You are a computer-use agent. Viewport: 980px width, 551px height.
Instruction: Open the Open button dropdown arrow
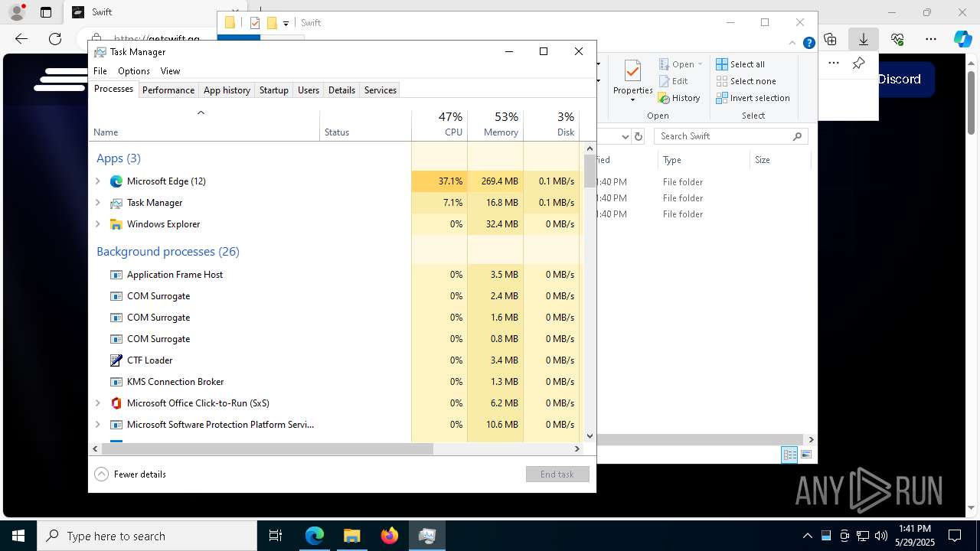point(700,64)
